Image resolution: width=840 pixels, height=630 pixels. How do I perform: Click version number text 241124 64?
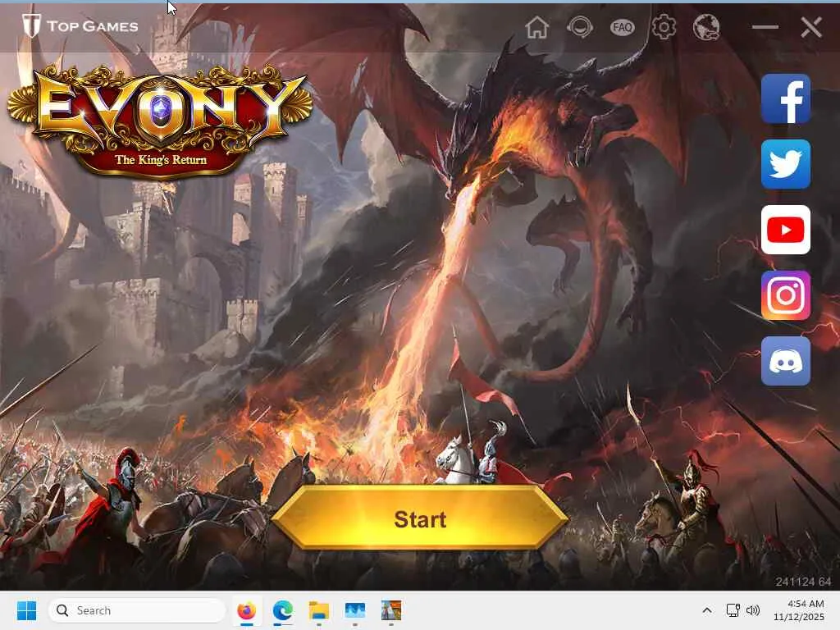point(803,582)
